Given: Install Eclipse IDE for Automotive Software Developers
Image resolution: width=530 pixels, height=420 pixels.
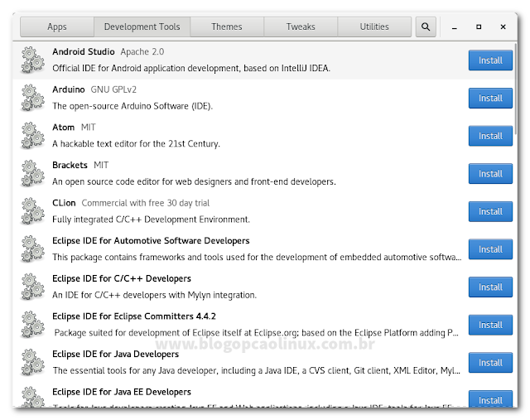Looking at the screenshot, I should pos(490,249).
